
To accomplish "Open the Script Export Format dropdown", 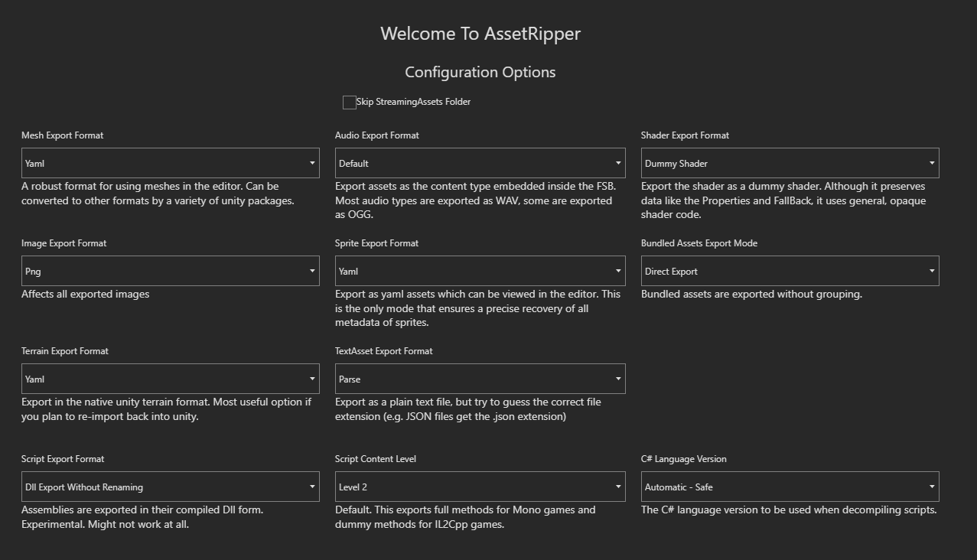I will (x=171, y=487).
